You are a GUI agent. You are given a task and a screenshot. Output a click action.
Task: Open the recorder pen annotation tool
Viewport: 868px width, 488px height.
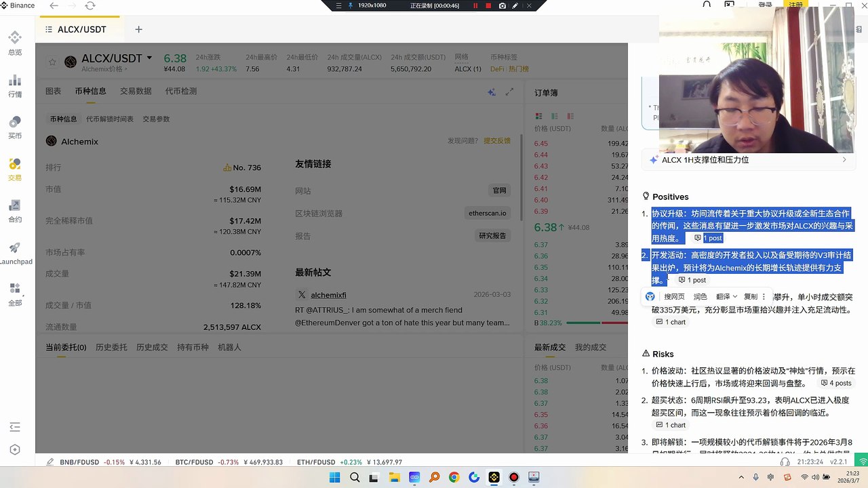tap(515, 5)
